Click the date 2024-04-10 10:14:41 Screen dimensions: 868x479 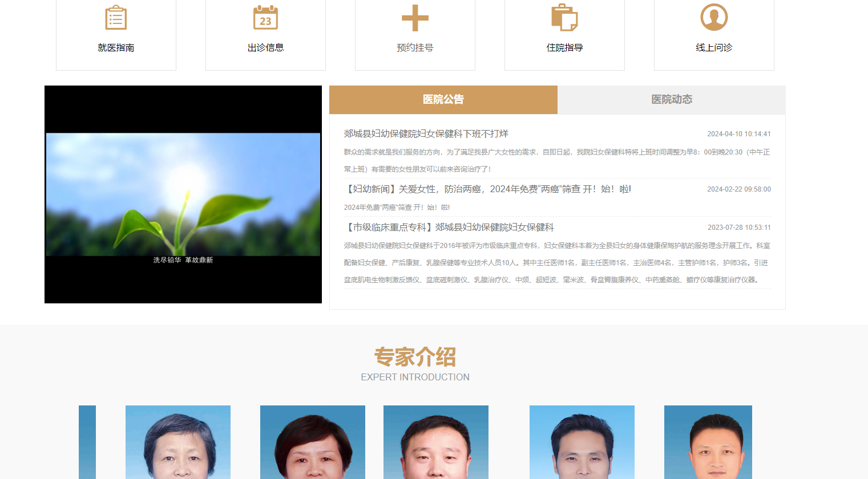(x=739, y=134)
